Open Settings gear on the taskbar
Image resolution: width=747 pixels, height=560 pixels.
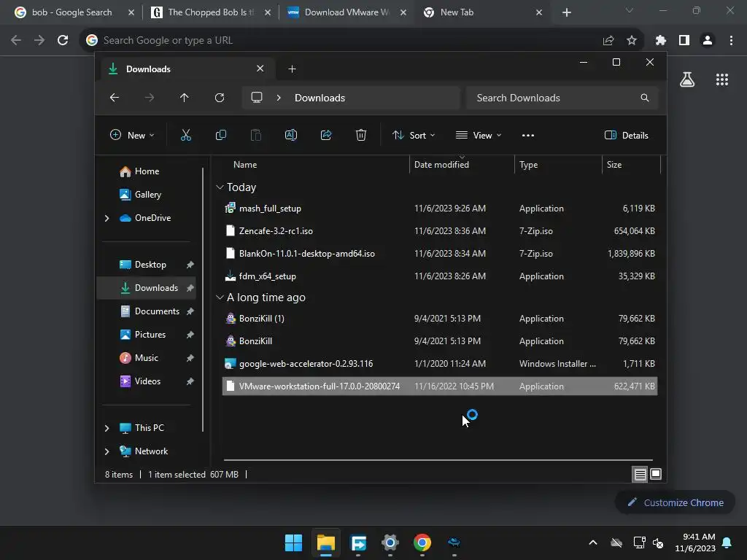click(390, 542)
